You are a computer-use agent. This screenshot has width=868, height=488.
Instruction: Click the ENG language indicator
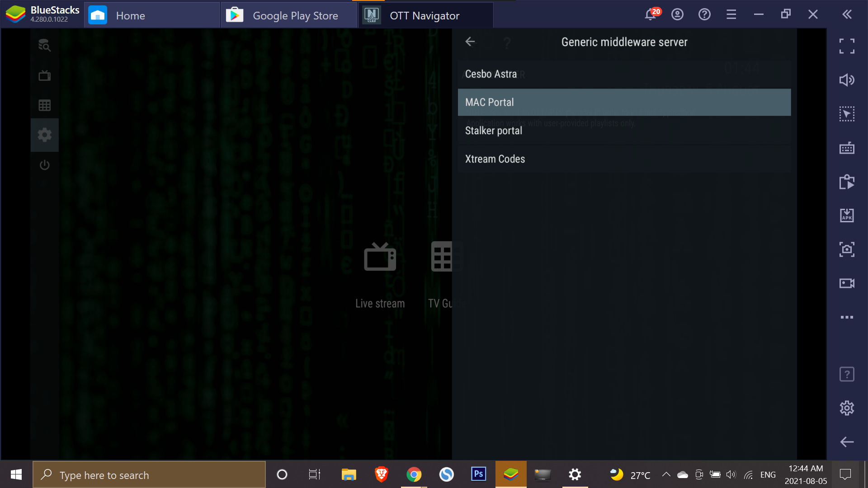pos(768,474)
